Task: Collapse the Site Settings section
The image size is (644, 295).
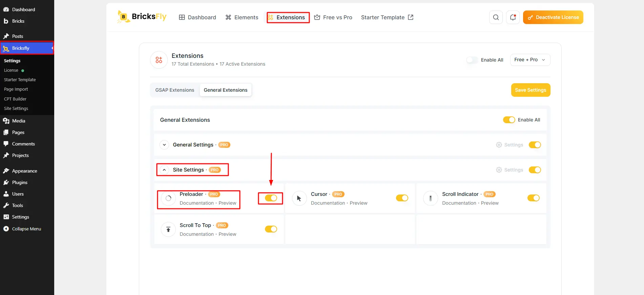Action: 164,170
